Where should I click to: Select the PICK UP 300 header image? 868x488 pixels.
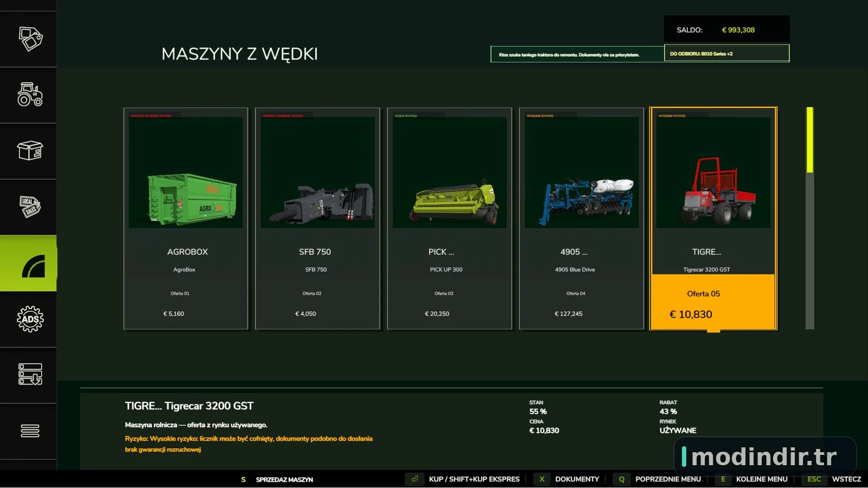450,172
